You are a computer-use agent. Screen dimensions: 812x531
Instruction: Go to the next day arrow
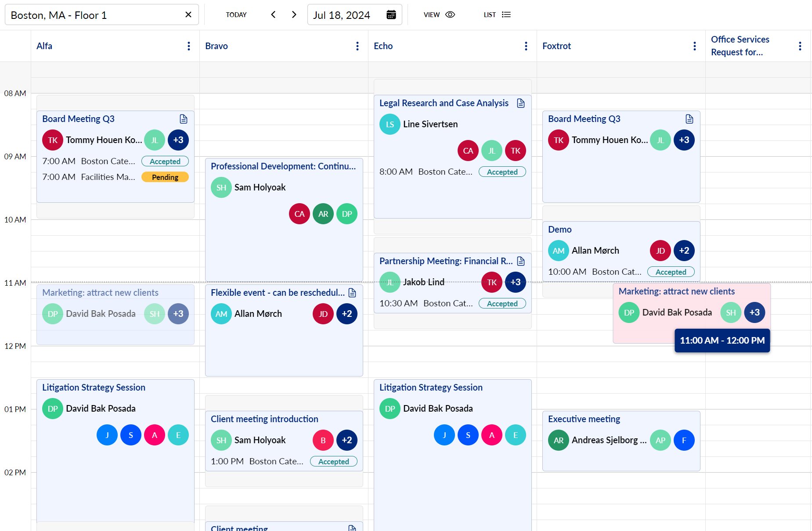[x=294, y=14]
